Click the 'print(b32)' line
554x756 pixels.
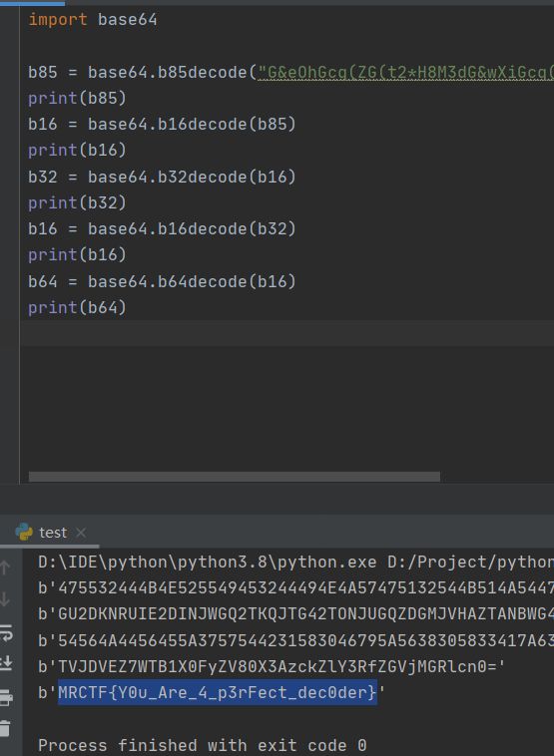(77, 203)
